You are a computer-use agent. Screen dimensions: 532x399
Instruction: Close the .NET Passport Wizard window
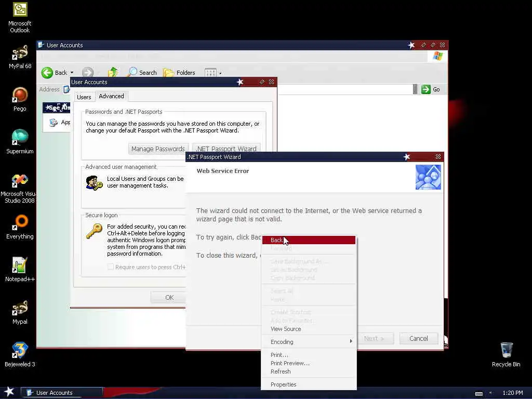click(438, 157)
